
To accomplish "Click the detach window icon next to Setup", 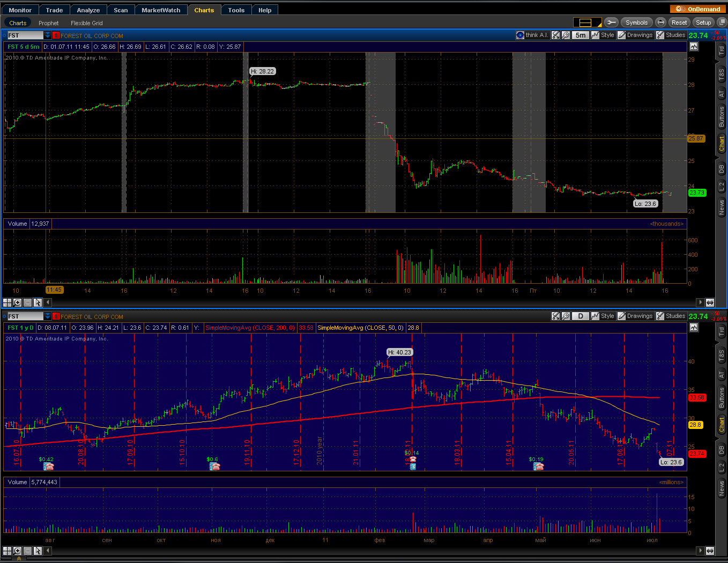I will 722,23.
